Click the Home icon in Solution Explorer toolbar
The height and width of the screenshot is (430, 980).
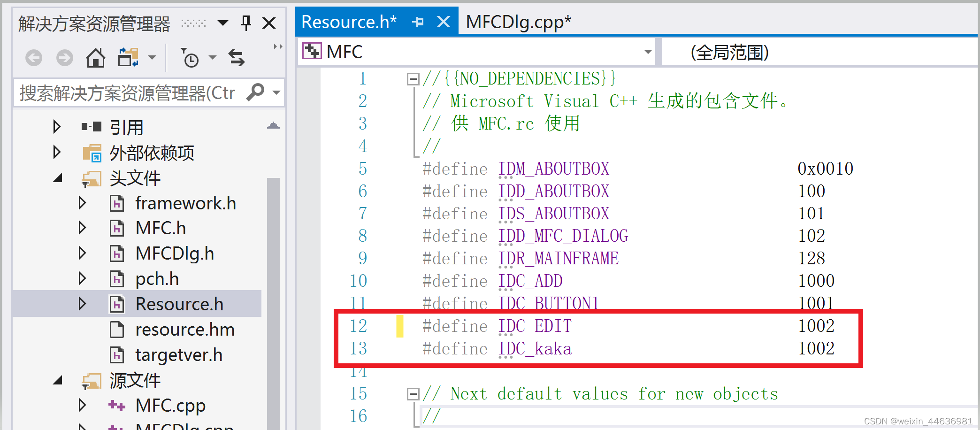(96, 57)
